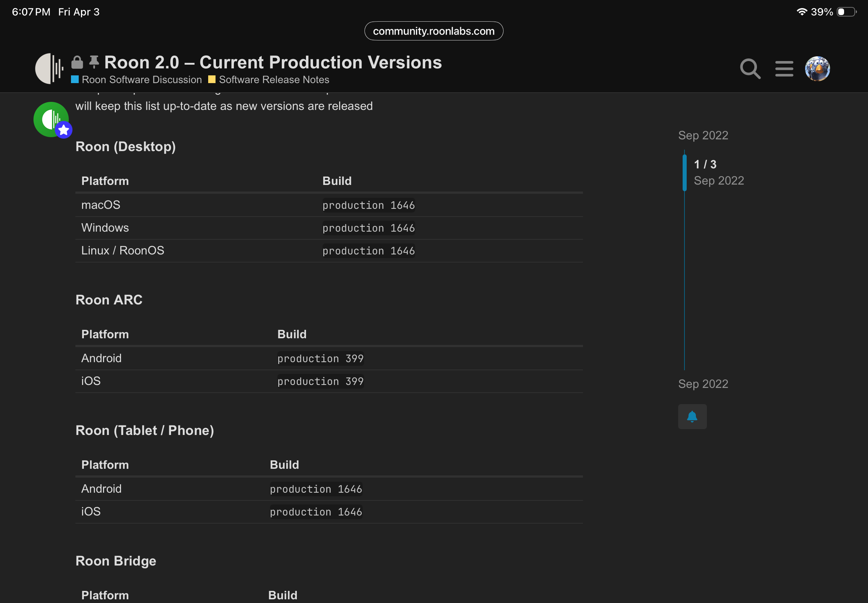
Task: Click the battery status indicator
Action: [846, 12]
